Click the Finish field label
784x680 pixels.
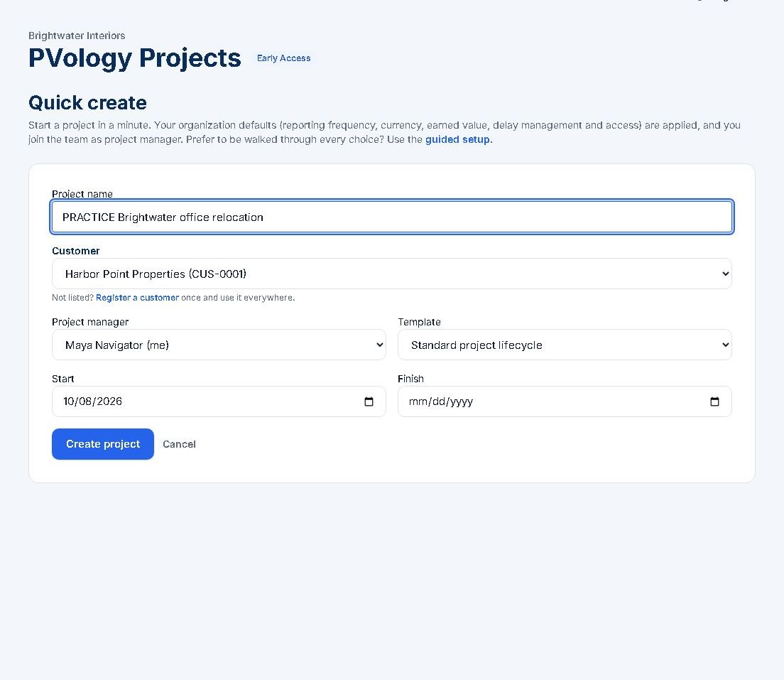[410, 379]
